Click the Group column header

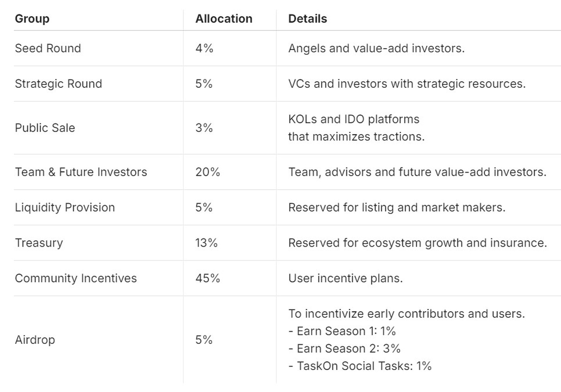click(32, 19)
